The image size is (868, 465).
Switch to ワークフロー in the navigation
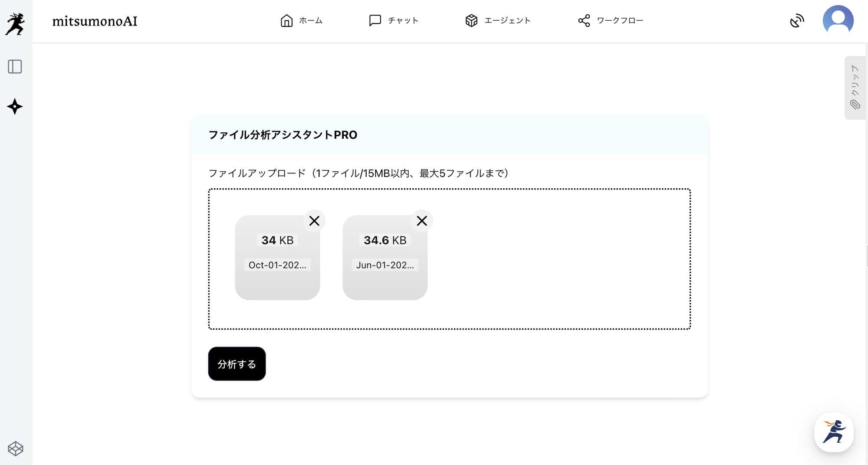click(x=611, y=20)
